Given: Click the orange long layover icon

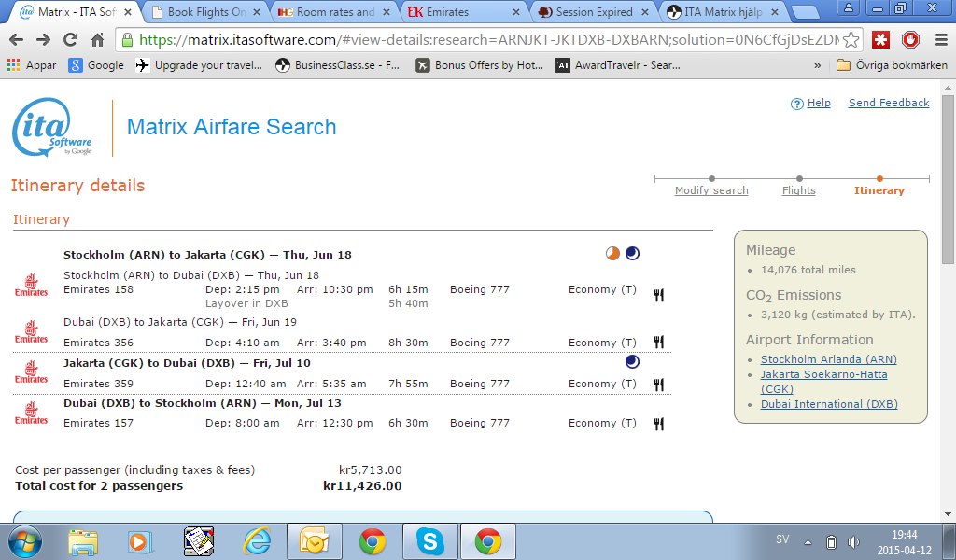Looking at the screenshot, I should point(612,253).
